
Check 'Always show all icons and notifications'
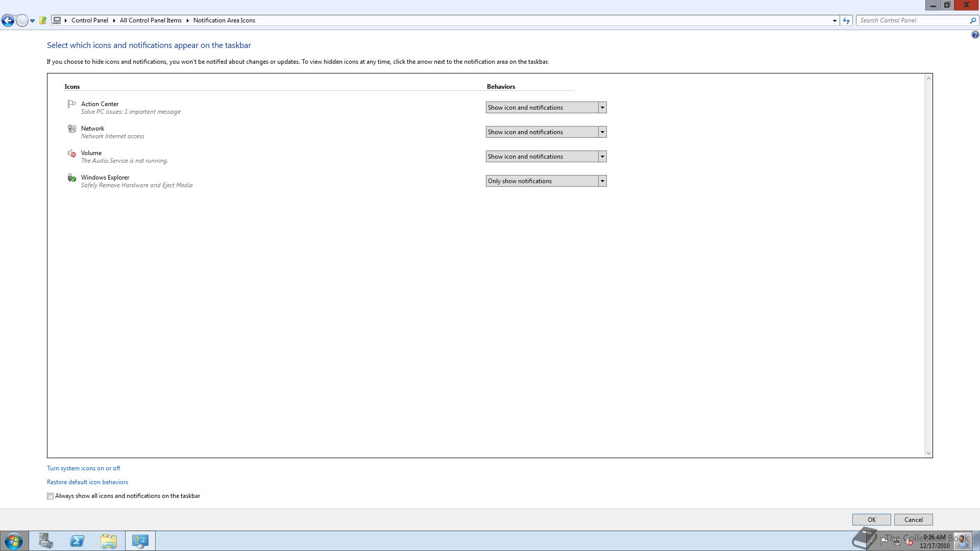pos(50,496)
